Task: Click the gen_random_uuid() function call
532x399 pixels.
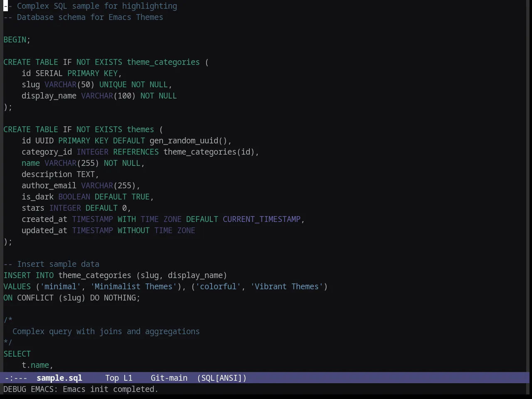Action: click(x=188, y=140)
